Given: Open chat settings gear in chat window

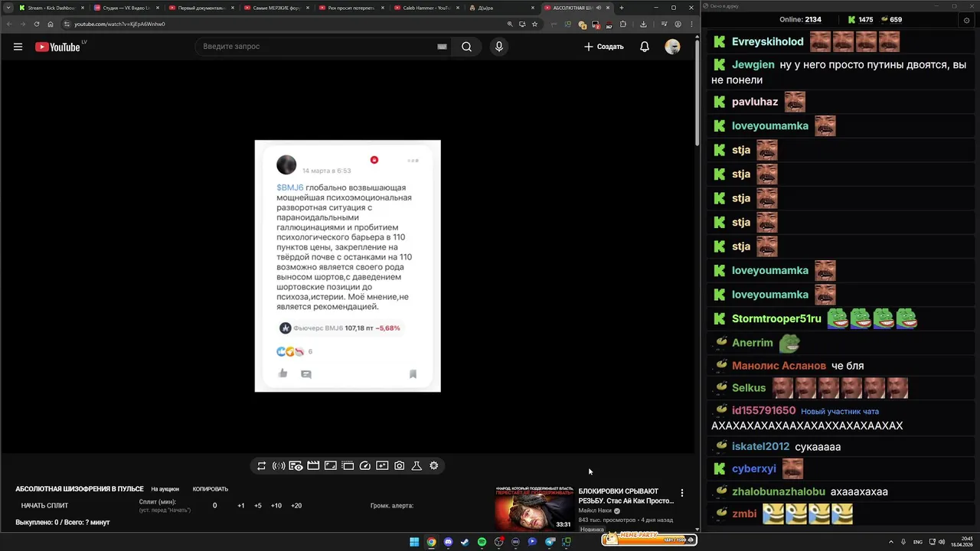Looking at the screenshot, I should pos(966,21).
